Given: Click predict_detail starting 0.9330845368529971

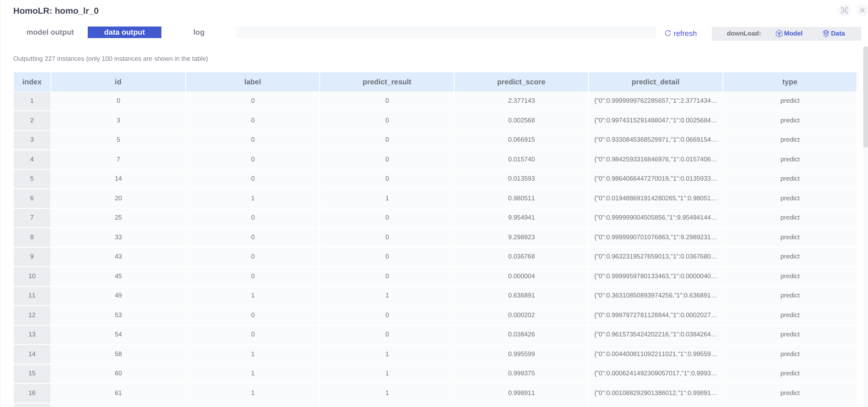Looking at the screenshot, I should point(656,140).
